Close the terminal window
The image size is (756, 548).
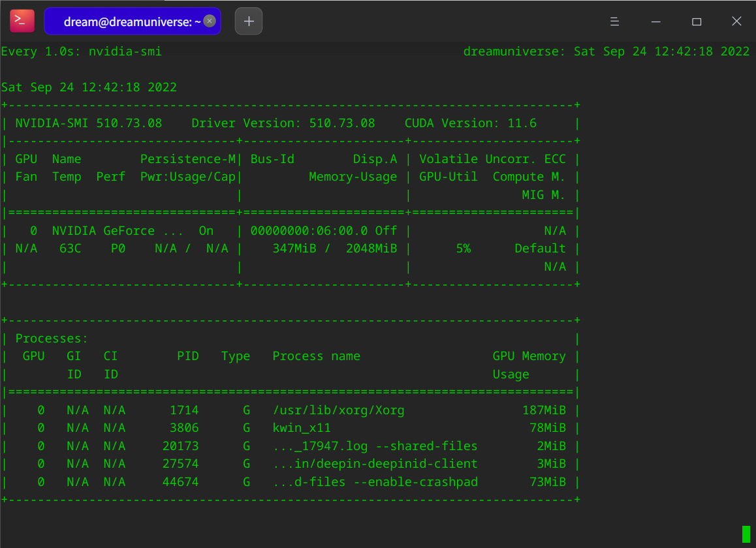(736, 22)
